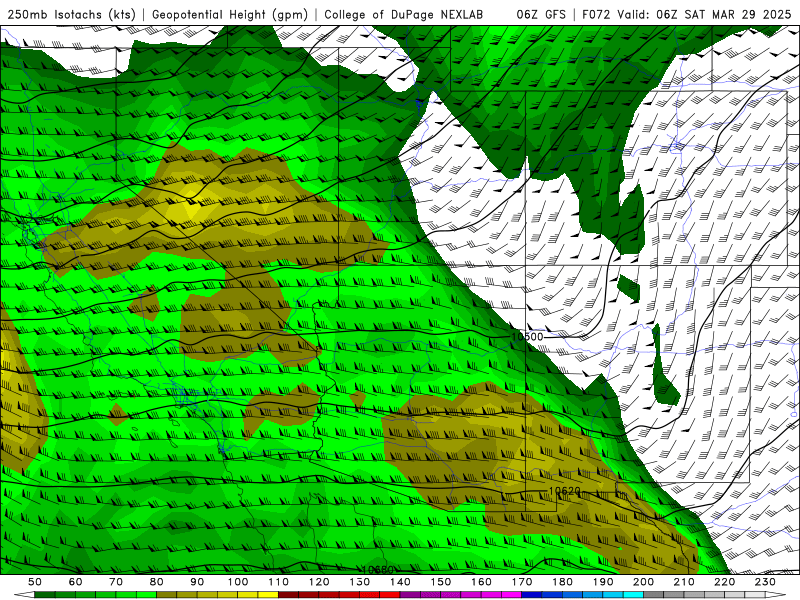Image resolution: width=800 pixels, height=600 pixels.
Task: Click the left arrow end of the color bar
Action: click(24, 595)
